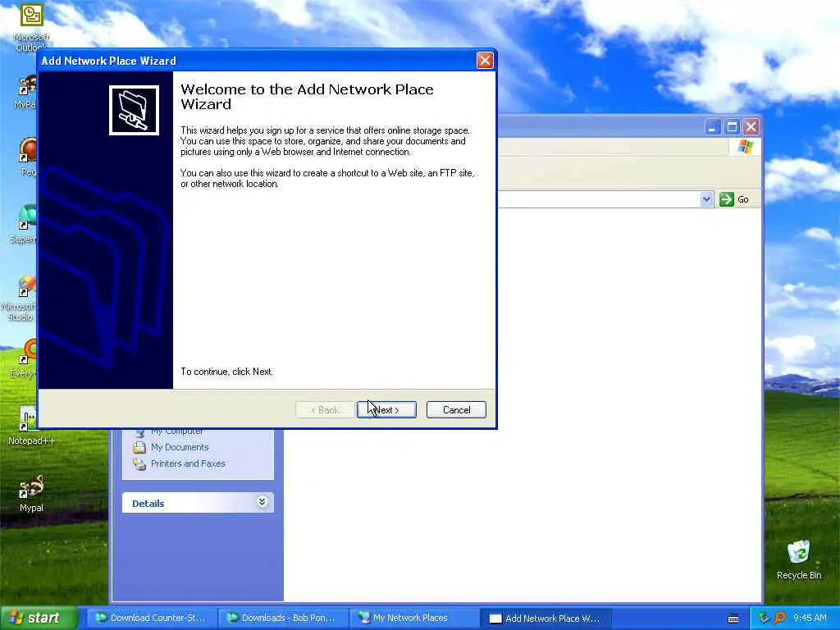The width and height of the screenshot is (840, 630).
Task: Maximize the My Network Places window
Action: coord(732,127)
